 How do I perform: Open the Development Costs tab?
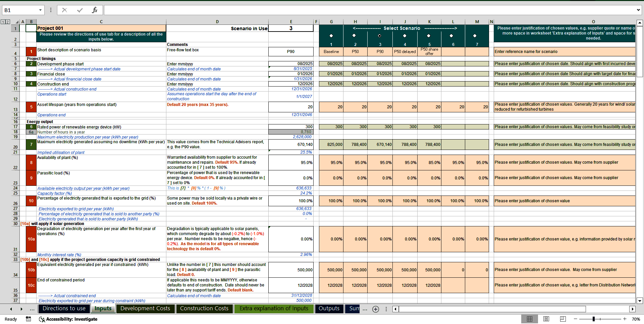tap(145, 309)
